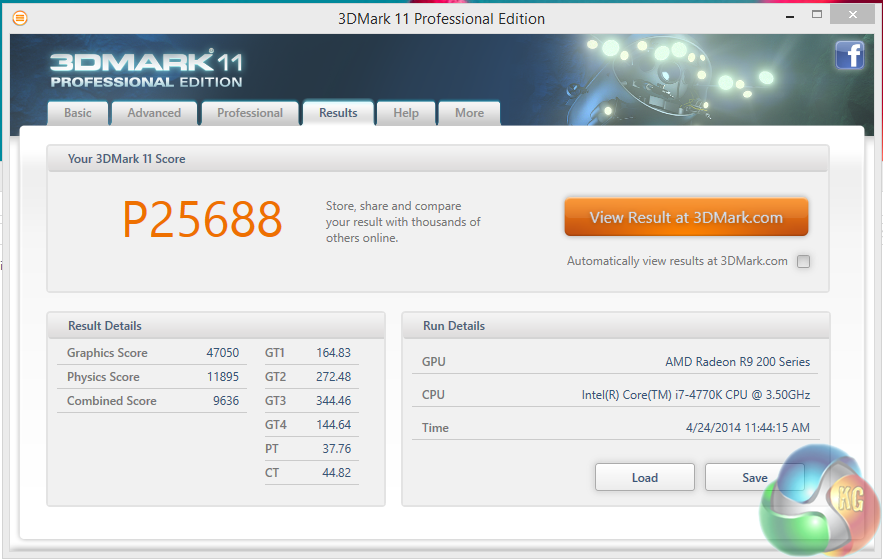
Task: Click the run time 4/24/2014 11:44:15 AM
Action: 748,428
